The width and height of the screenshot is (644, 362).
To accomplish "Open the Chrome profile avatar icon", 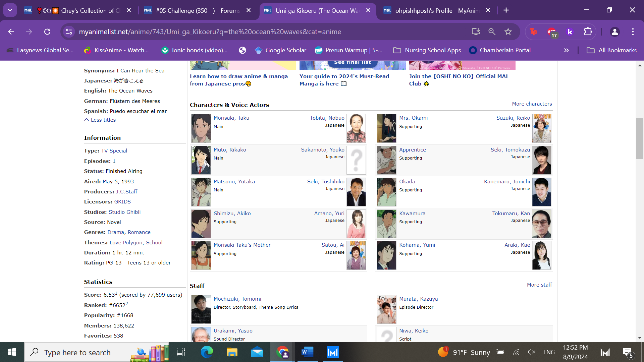I will click(614, 32).
